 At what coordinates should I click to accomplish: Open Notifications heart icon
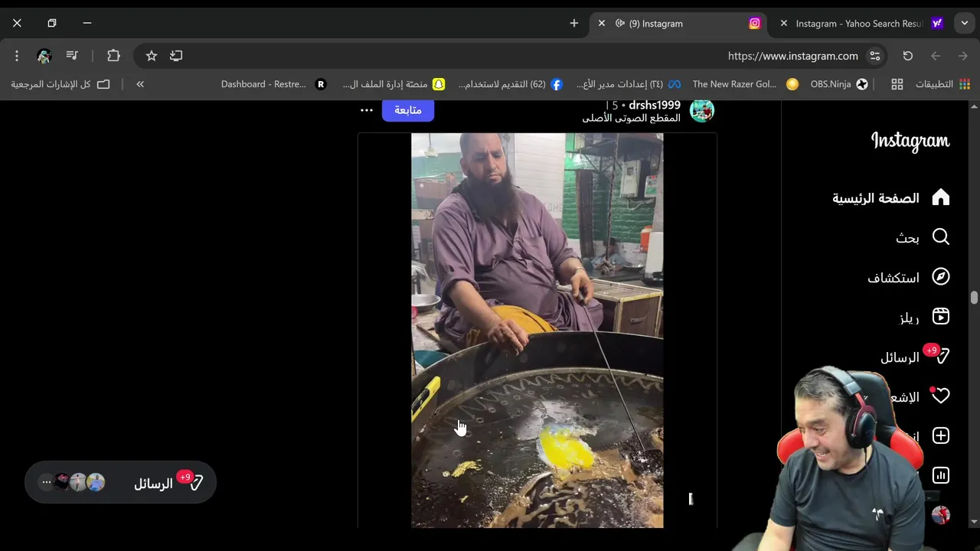point(941,396)
